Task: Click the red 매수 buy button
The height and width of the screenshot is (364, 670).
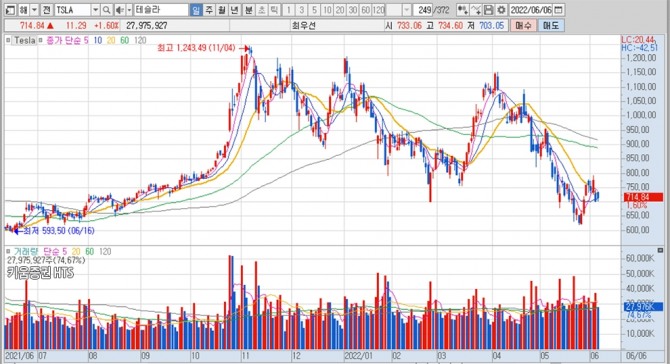Action: click(523, 26)
